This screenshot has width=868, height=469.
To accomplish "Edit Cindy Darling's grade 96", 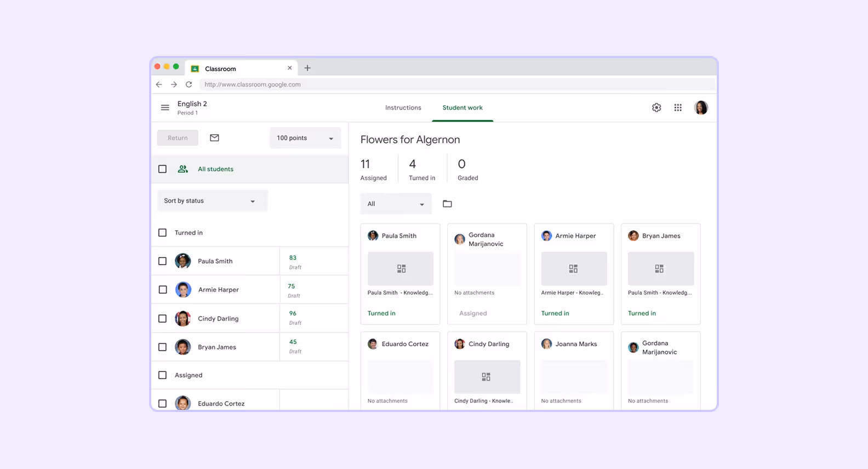I will coord(293,313).
